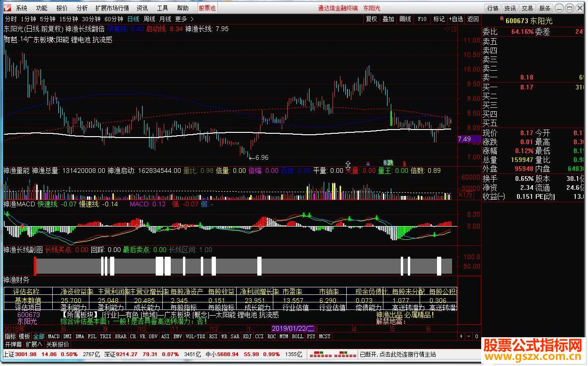Click the 资讯 button at top right

pos(510,8)
